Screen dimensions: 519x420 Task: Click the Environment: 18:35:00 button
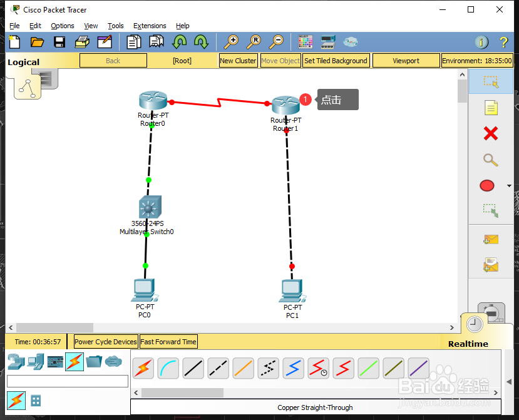coord(477,61)
